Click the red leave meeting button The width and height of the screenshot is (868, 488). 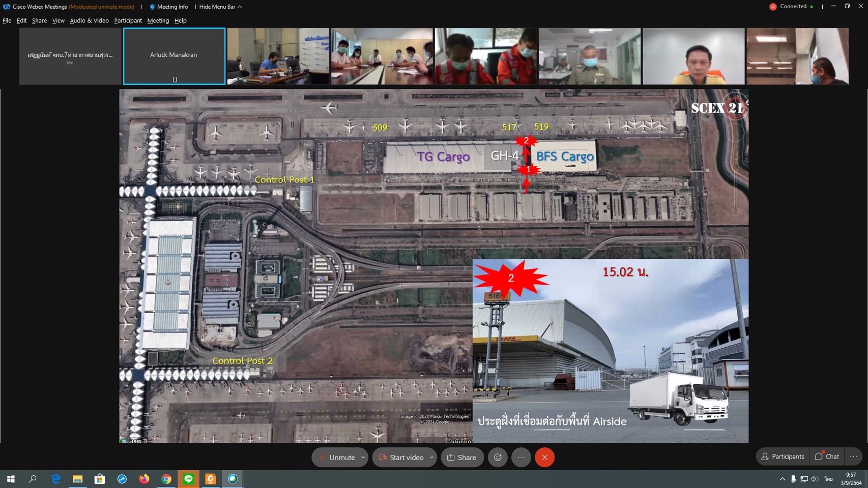coord(544,457)
